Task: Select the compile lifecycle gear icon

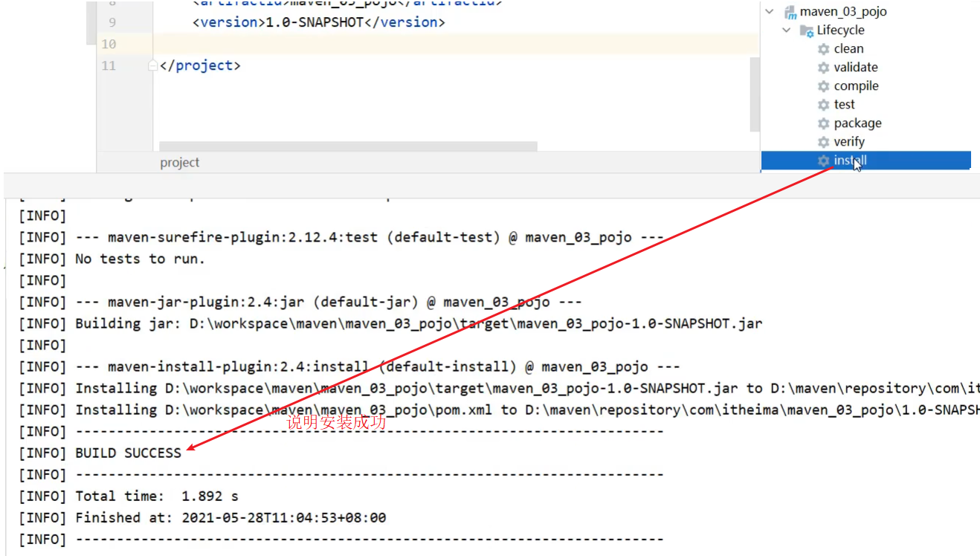Action: click(823, 86)
